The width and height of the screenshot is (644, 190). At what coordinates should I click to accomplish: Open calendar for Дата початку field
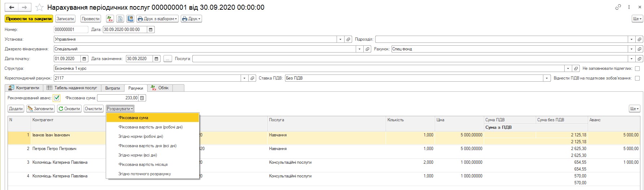[84, 59]
